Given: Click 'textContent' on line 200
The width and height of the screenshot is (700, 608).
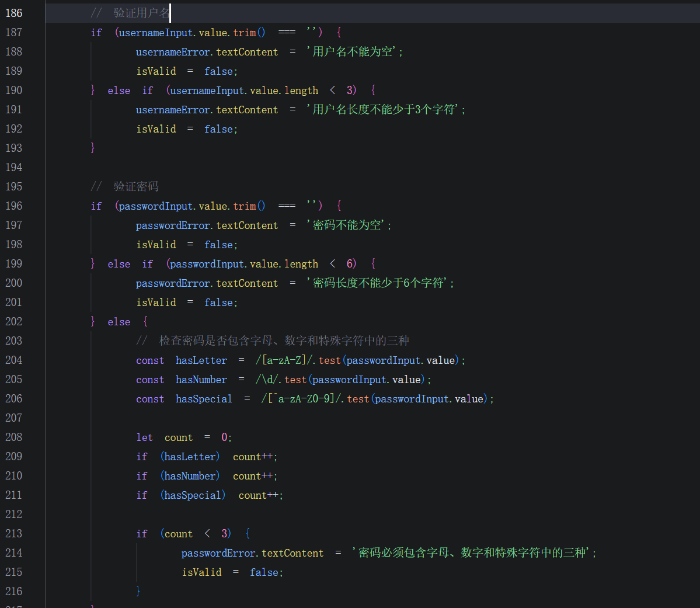Looking at the screenshot, I should pos(247,283).
